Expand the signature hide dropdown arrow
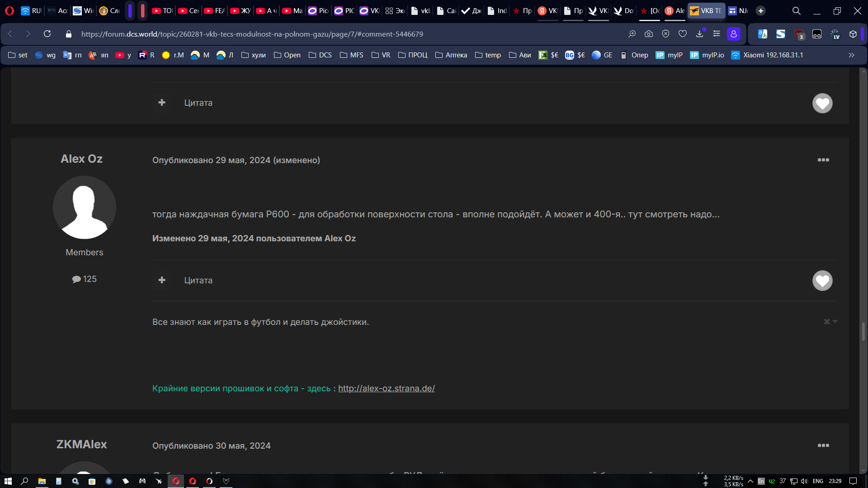This screenshot has height=488, width=868. click(835, 322)
